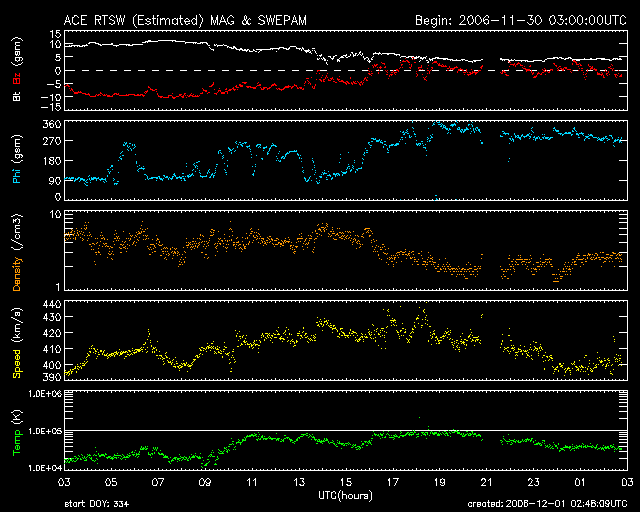
Task: Click the red 'Bz' axis label
Action: tap(17, 78)
